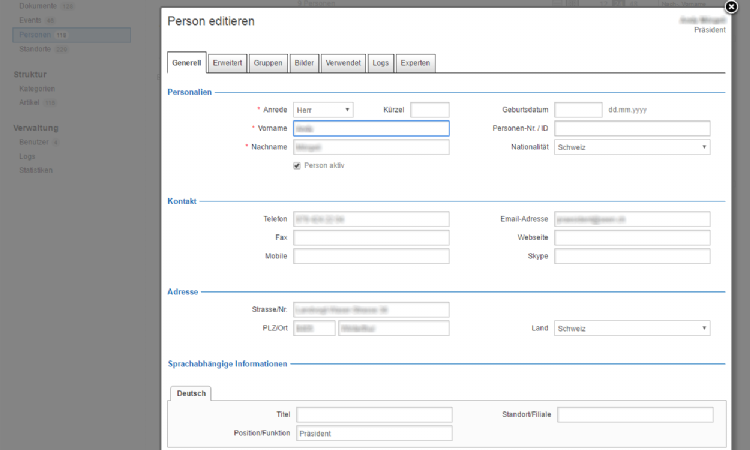Show the Logs tab
This screenshot has height=450, width=750.
[x=380, y=63]
